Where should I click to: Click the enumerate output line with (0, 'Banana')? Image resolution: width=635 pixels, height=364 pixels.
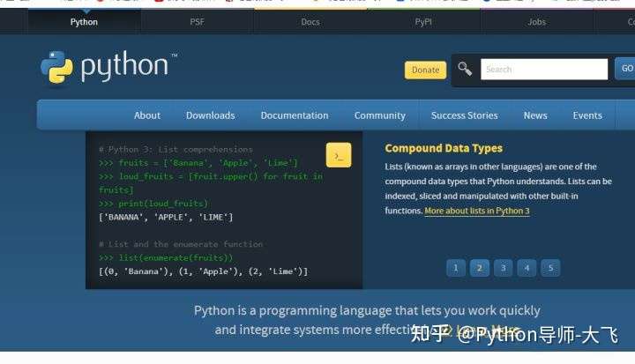click(204, 271)
